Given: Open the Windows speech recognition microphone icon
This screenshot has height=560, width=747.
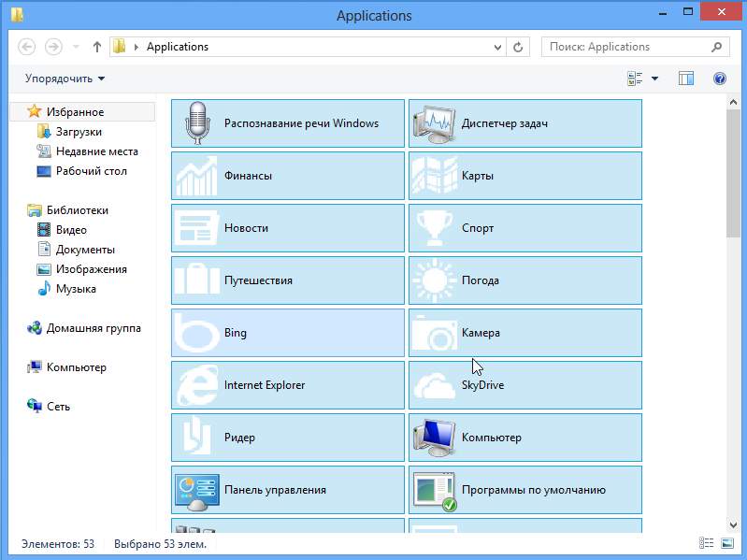Looking at the screenshot, I should (x=196, y=123).
